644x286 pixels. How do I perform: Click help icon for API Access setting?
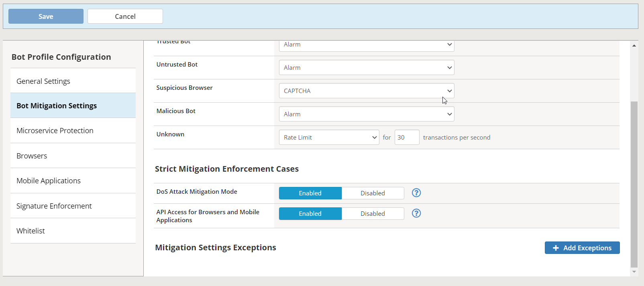416,213
